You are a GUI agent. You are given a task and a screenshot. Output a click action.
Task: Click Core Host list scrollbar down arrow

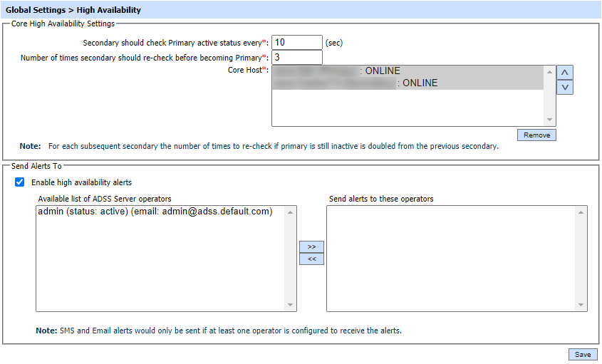pyautogui.click(x=549, y=120)
